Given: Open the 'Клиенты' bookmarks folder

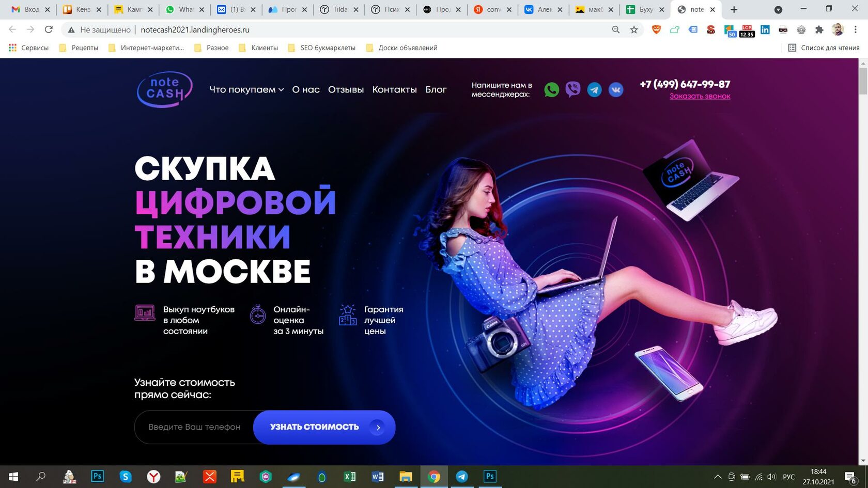Looking at the screenshot, I should pyautogui.click(x=258, y=48).
